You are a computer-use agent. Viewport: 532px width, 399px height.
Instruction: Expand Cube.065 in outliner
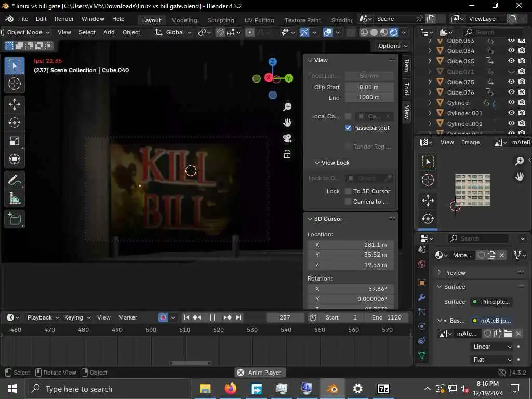click(430, 61)
